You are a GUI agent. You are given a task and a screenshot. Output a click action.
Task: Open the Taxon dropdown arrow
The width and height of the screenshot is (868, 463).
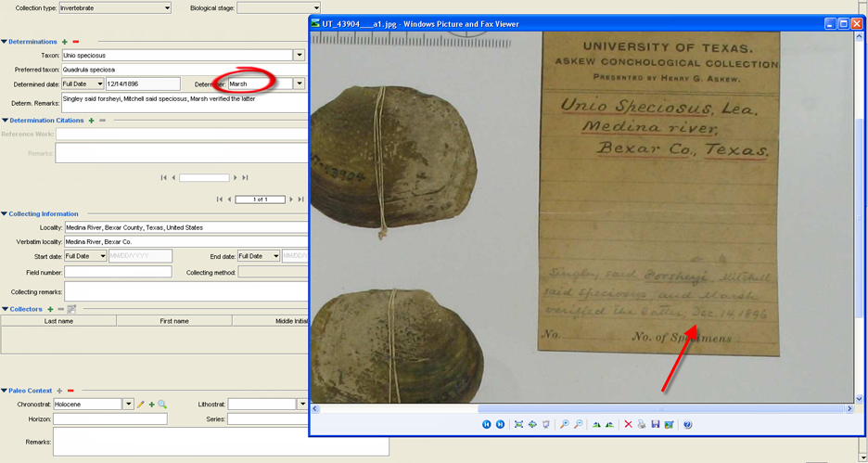pos(299,56)
